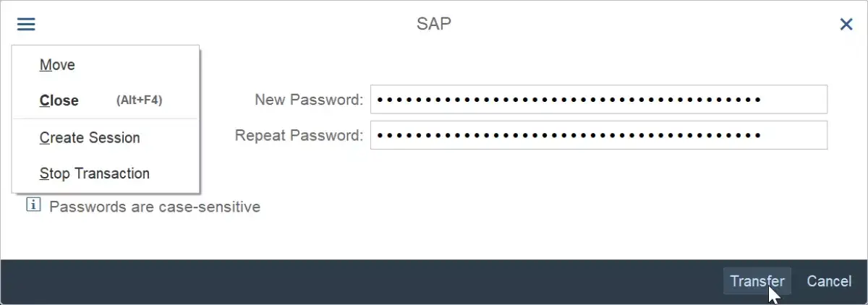The image size is (868, 305).
Task: Click the separator line below Close entry
Action: click(105, 119)
